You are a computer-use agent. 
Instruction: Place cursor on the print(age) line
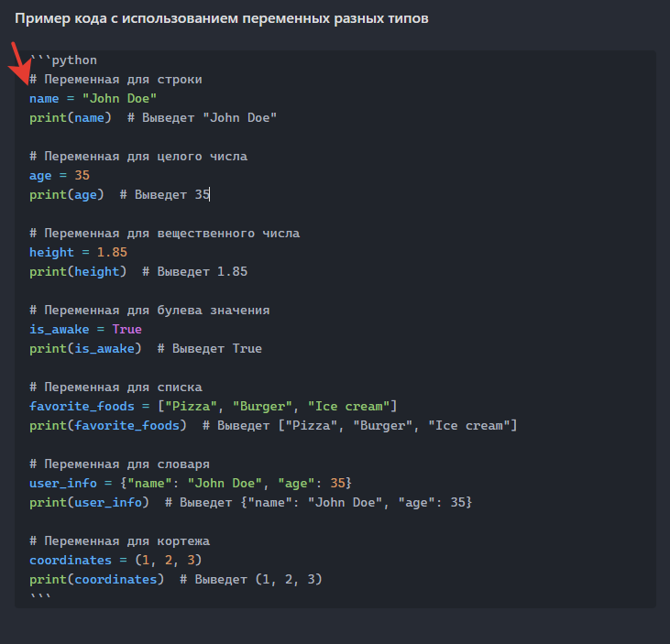[120, 195]
